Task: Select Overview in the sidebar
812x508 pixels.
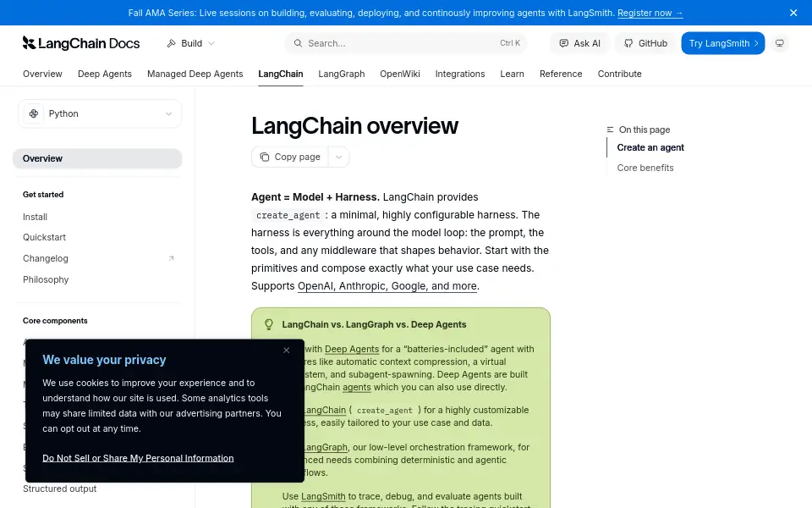Action: [97, 158]
